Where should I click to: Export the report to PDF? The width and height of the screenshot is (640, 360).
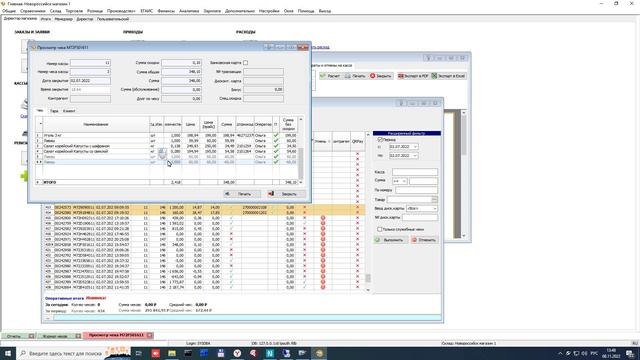tap(413, 76)
